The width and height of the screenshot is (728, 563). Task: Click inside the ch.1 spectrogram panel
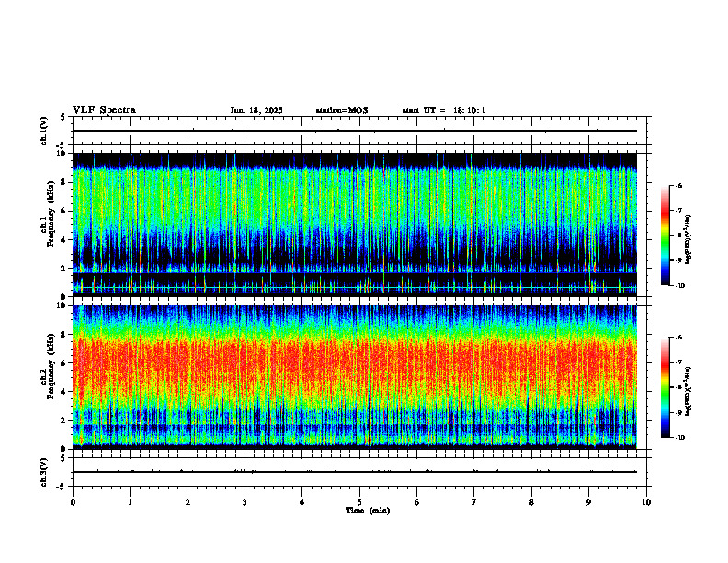pyautogui.click(x=355, y=224)
